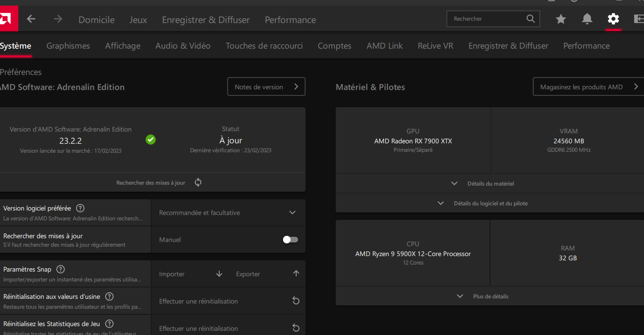Image resolution: width=644 pixels, height=335 pixels.
Task: Toggle automatic update checking switch
Action: (x=290, y=240)
